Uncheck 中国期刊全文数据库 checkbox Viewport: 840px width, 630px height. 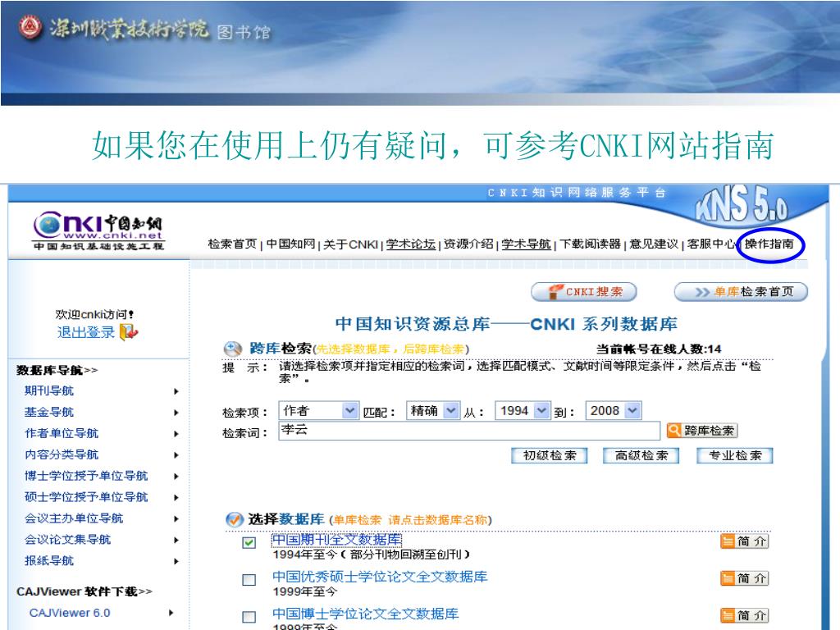pos(249,542)
